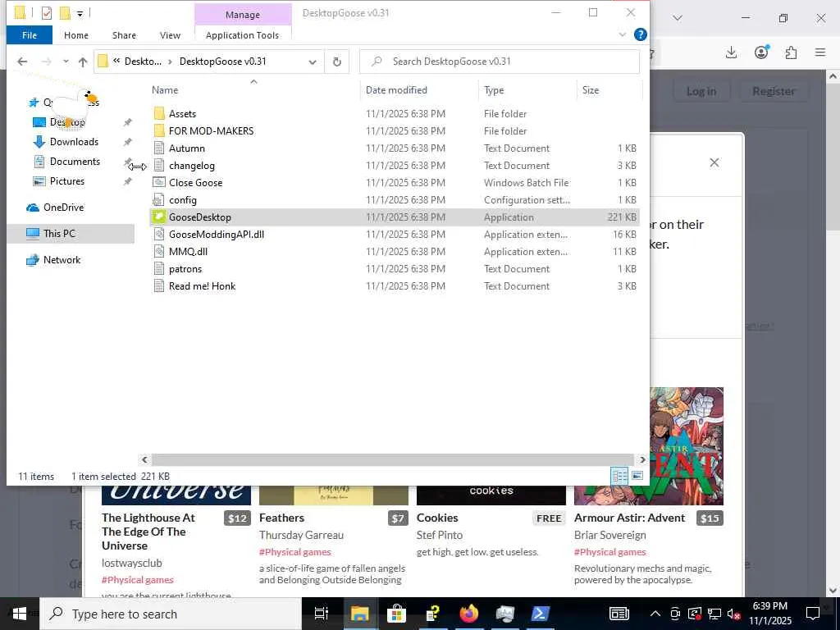Close the browser popup dialog
The width and height of the screenshot is (840, 630).
[x=714, y=162]
